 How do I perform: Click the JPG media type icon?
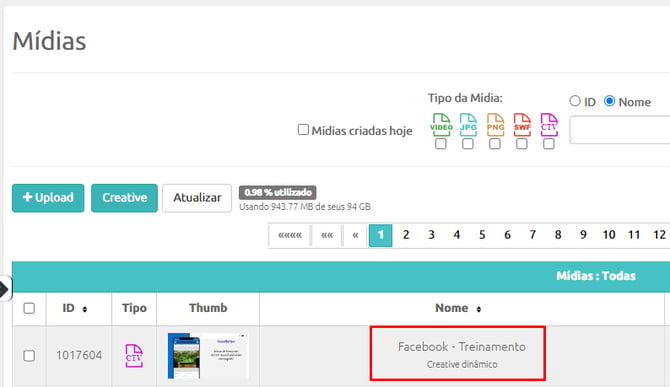(x=468, y=125)
